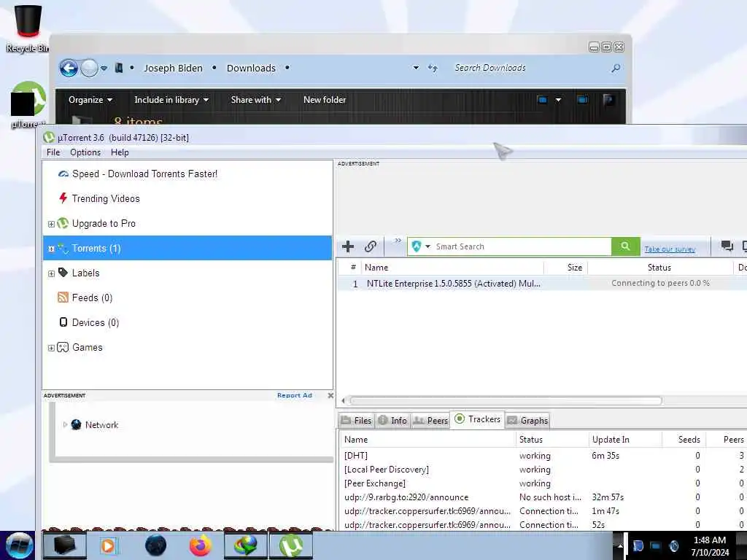Sort torrents by Name column header
This screenshot has width=747, height=560.
tap(452, 268)
